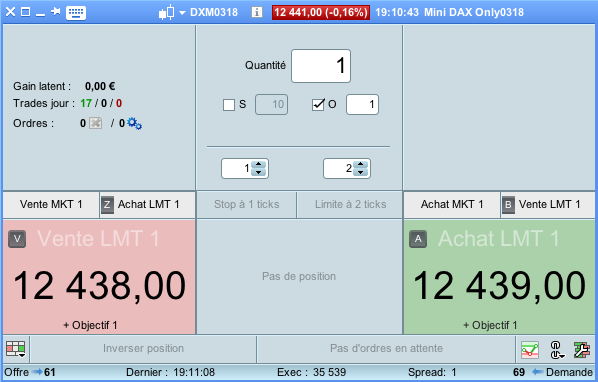This screenshot has height=382, width=598.
Task: Click the Dernier : 19:11:08 status text
Action: (170, 372)
